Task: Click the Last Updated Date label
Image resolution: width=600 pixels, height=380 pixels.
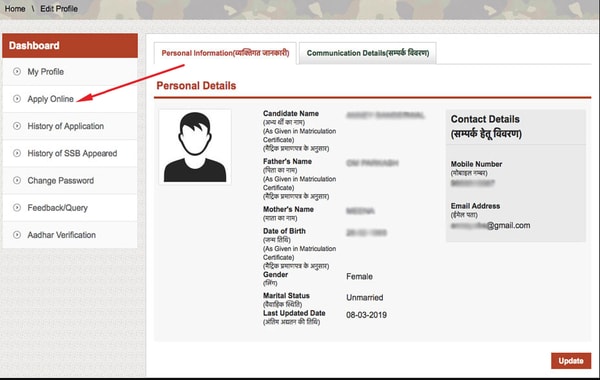Action: point(294,313)
